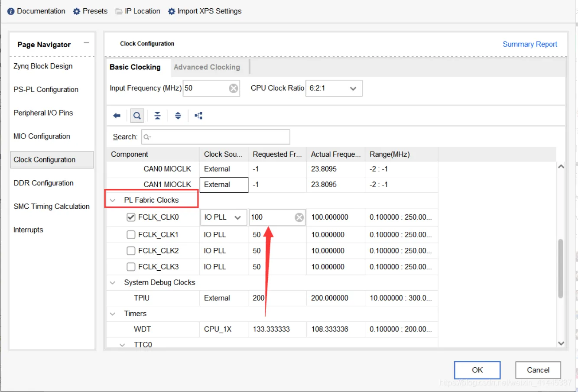Click the Actual Frequency column header

[x=336, y=154]
